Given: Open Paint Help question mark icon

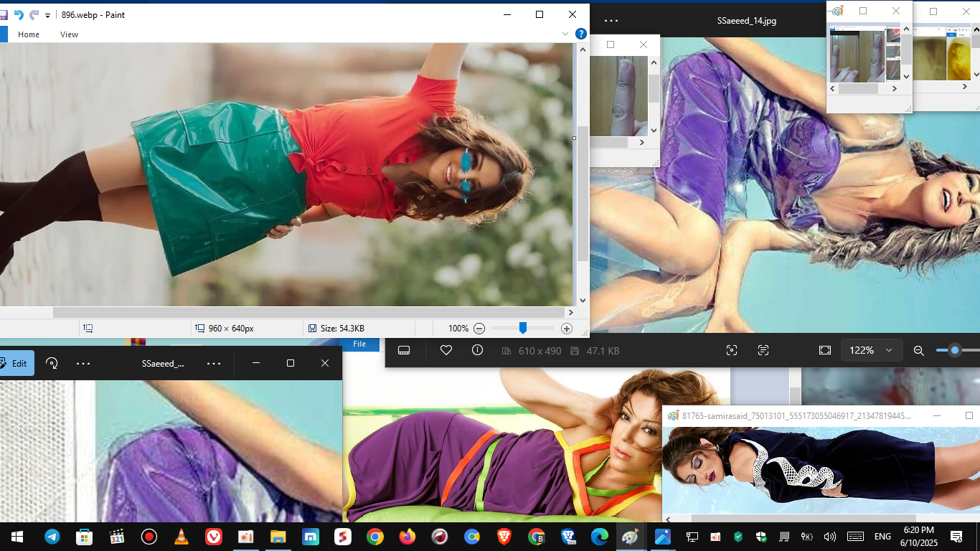Looking at the screenshot, I should [581, 34].
